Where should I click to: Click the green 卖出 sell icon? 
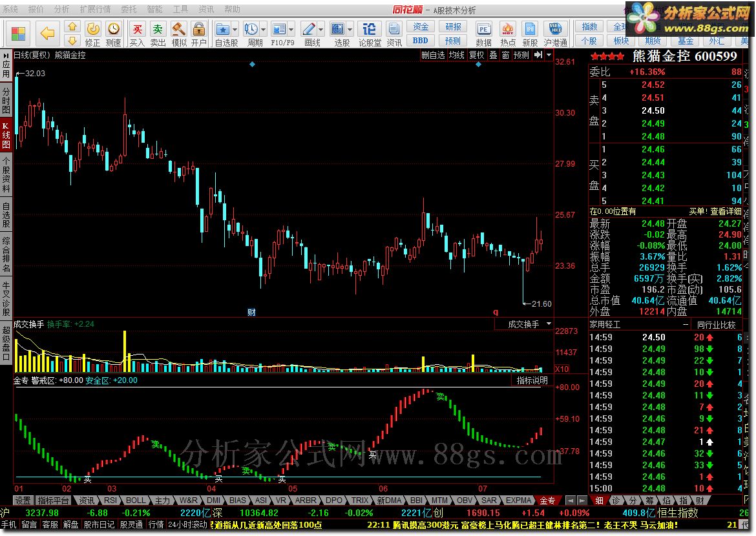coord(158,34)
